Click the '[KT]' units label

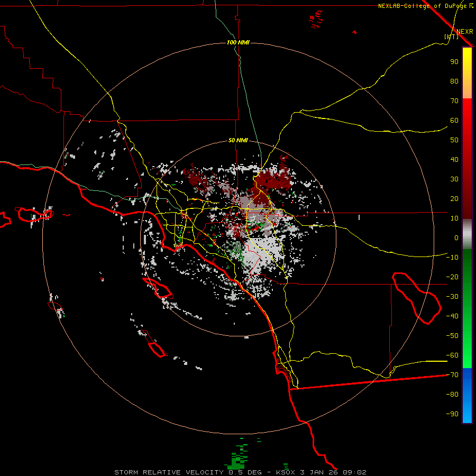click(x=452, y=36)
